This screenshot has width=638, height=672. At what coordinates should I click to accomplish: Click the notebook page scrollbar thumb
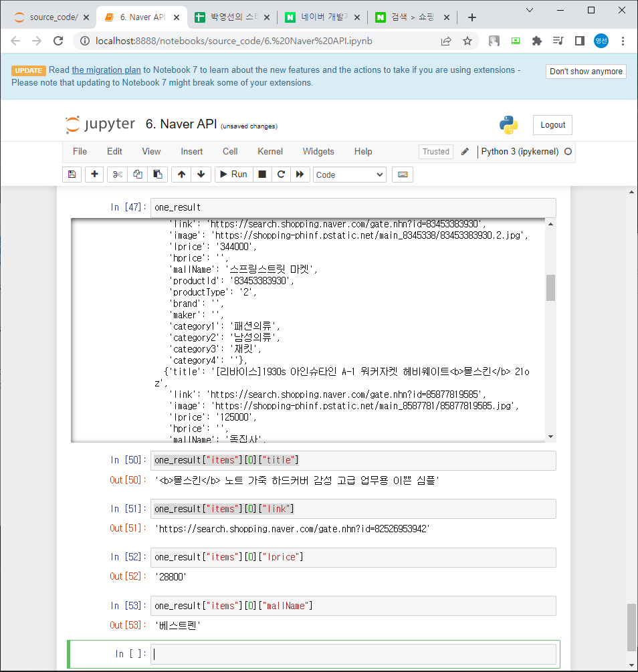click(631, 627)
